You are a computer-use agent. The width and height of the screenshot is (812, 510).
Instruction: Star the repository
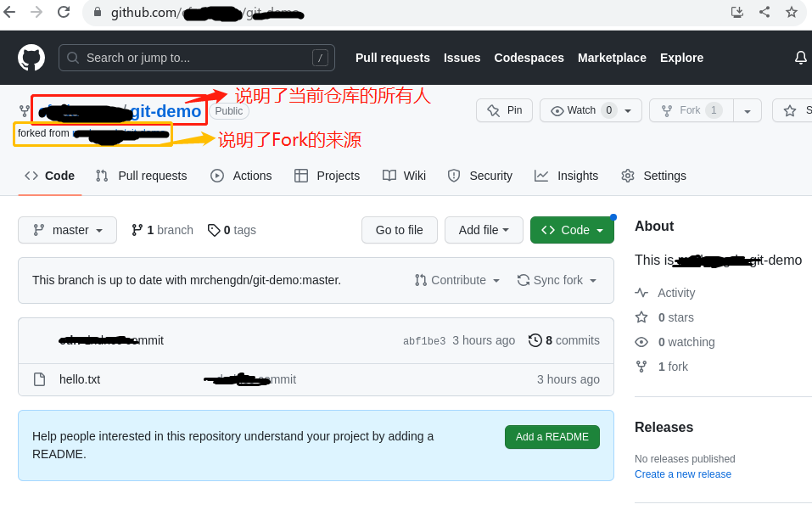792,110
